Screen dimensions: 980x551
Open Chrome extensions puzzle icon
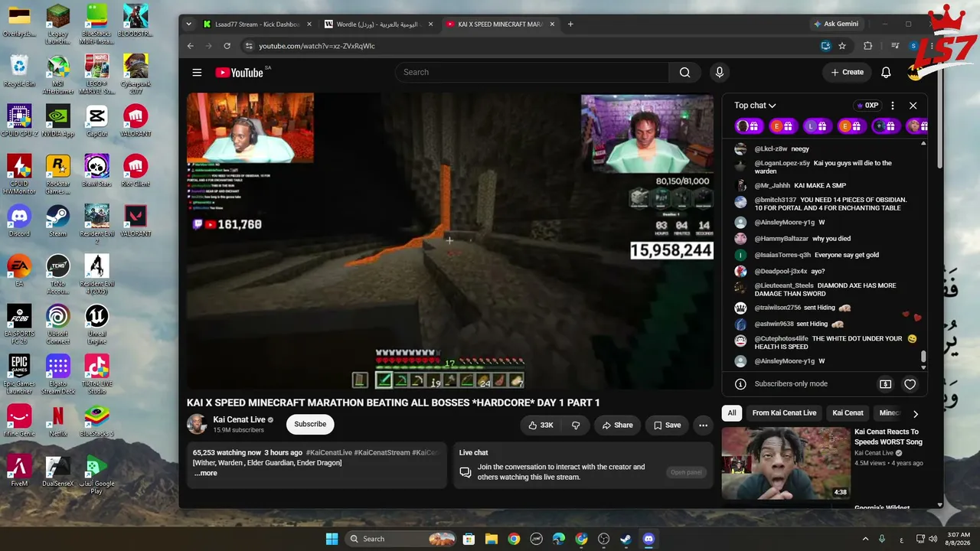(x=867, y=46)
